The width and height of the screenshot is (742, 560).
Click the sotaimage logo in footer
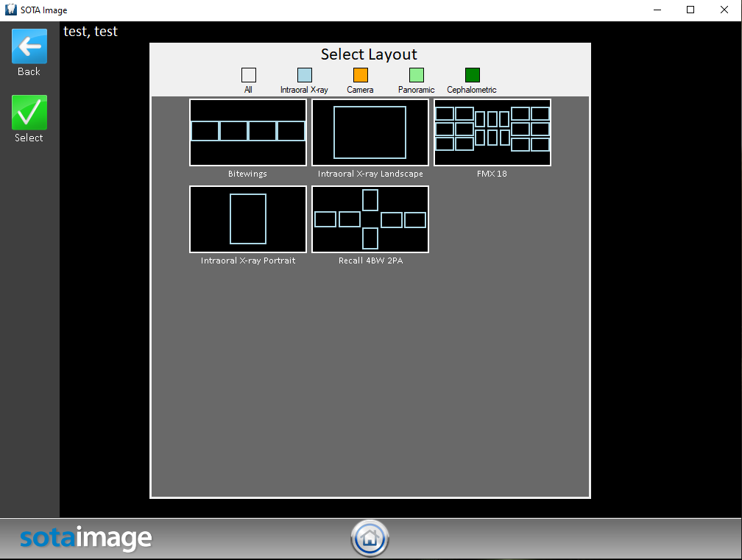[85, 539]
